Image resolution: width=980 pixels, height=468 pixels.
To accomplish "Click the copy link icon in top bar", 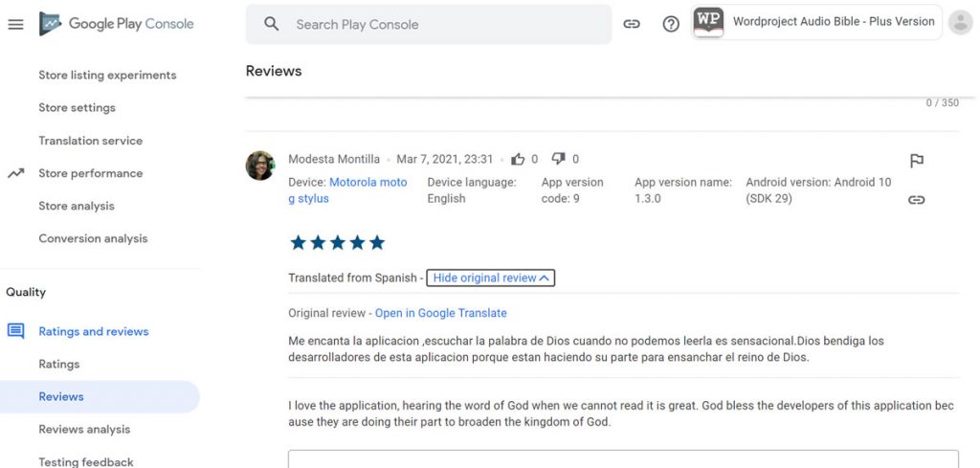I will 632,24.
